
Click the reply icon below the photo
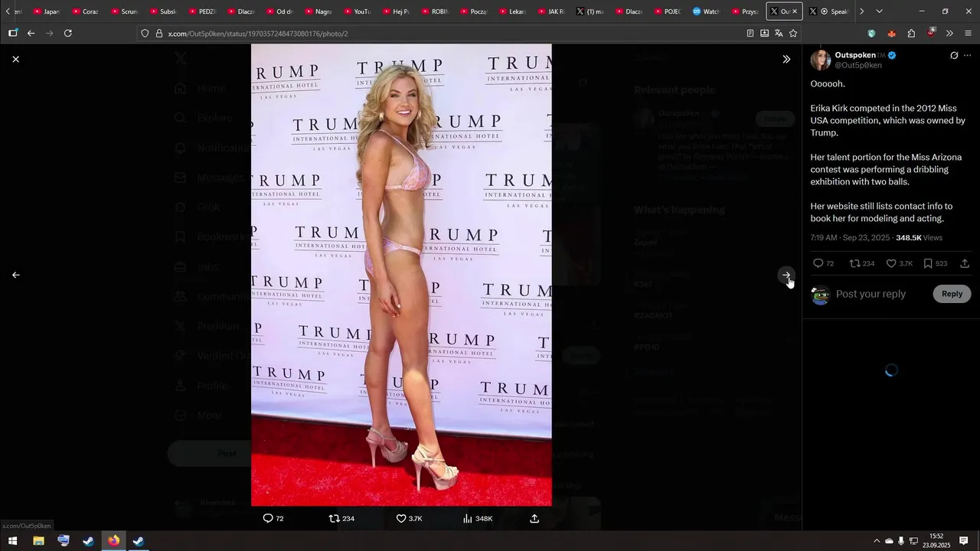tap(268, 518)
